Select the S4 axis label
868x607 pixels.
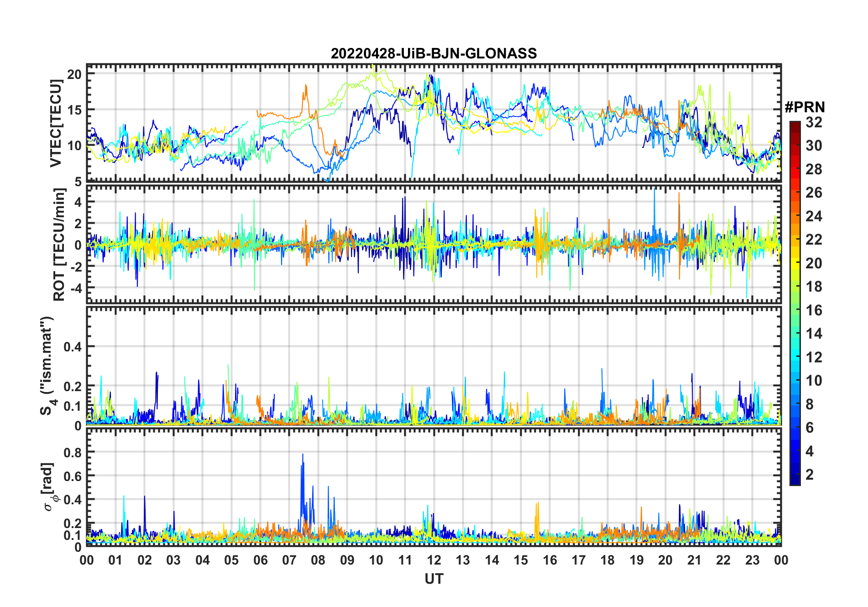(x=47, y=366)
